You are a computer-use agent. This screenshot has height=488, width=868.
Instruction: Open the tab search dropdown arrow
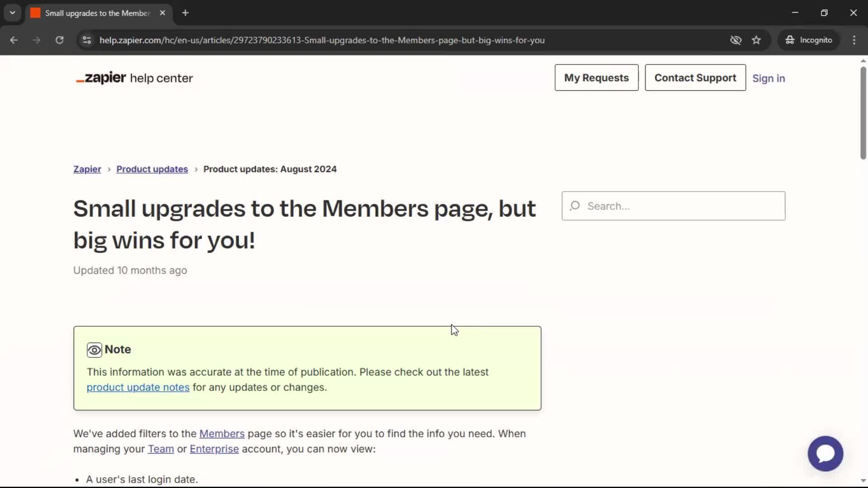coord(13,13)
